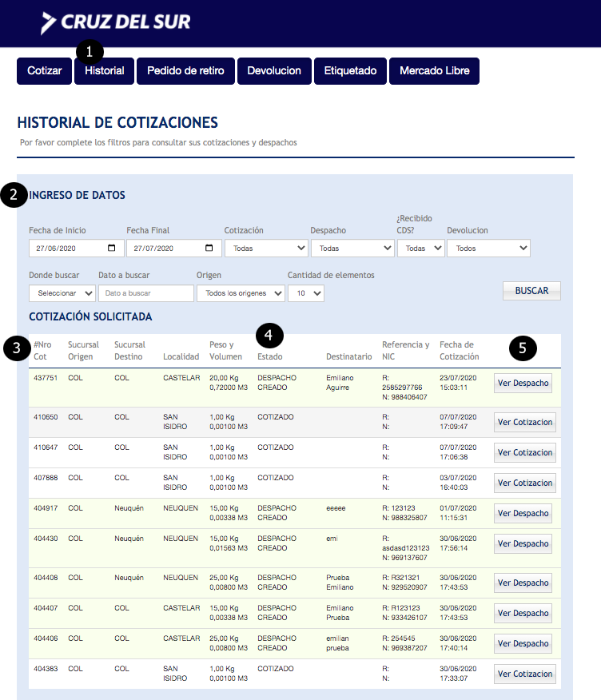
Task: Change Cantidad de elementos dropdown
Action: pyautogui.click(x=305, y=293)
